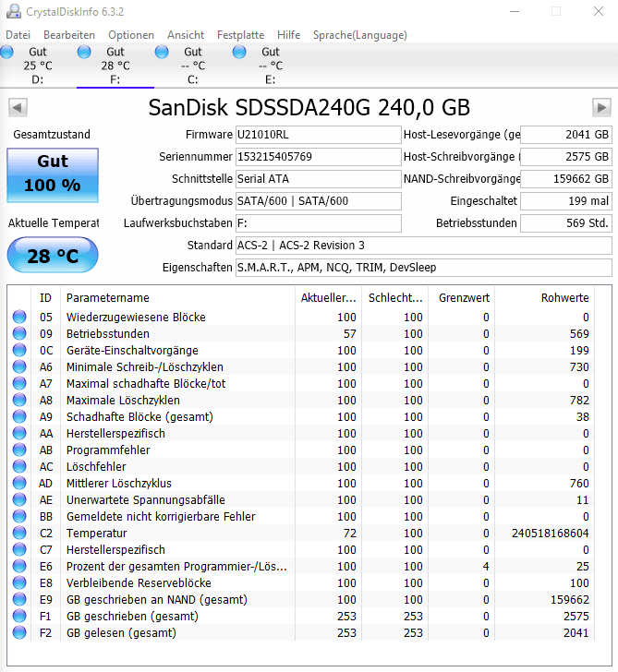The height and width of the screenshot is (672, 618).
Task: Click the Schlecht... column header
Action: pyautogui.click(x=395, y=298)
